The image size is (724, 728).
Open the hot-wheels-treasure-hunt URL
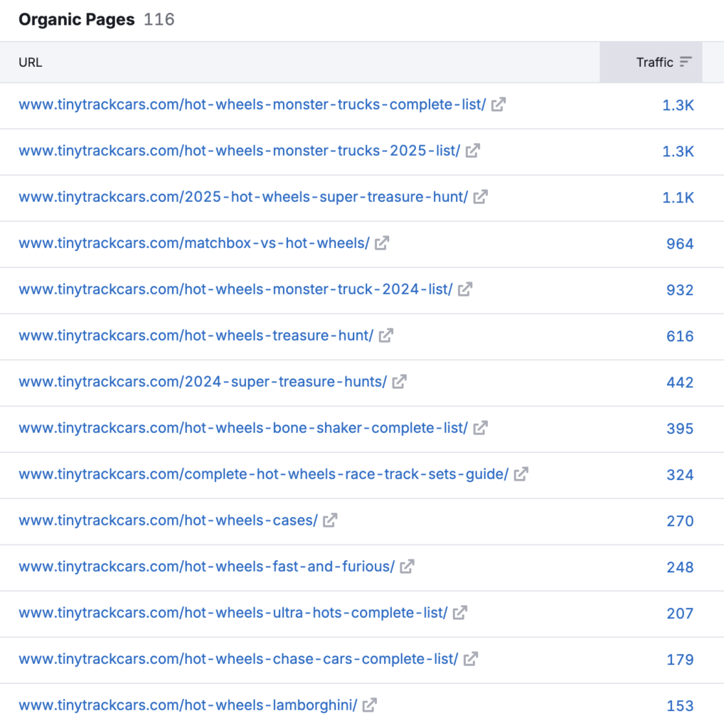(196, 336)
